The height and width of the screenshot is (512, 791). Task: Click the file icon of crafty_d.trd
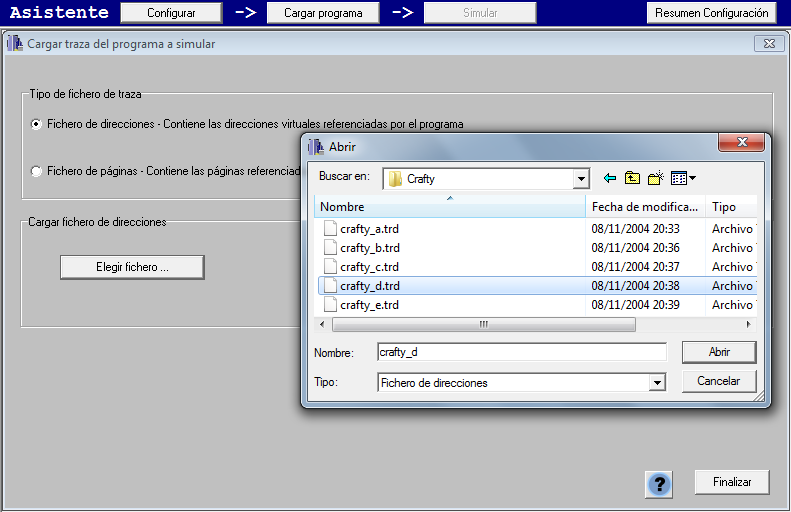pos(330,286)
